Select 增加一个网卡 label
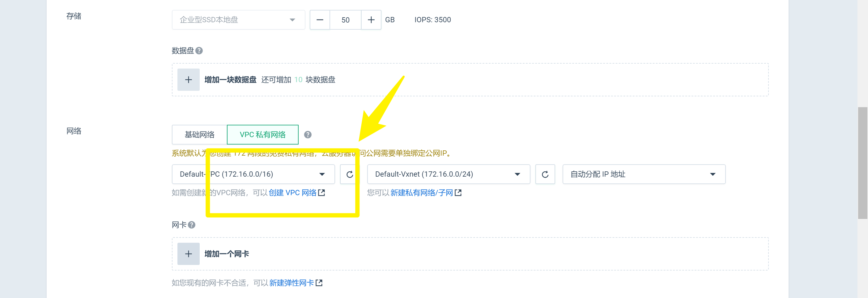 [x=227, y=254]
